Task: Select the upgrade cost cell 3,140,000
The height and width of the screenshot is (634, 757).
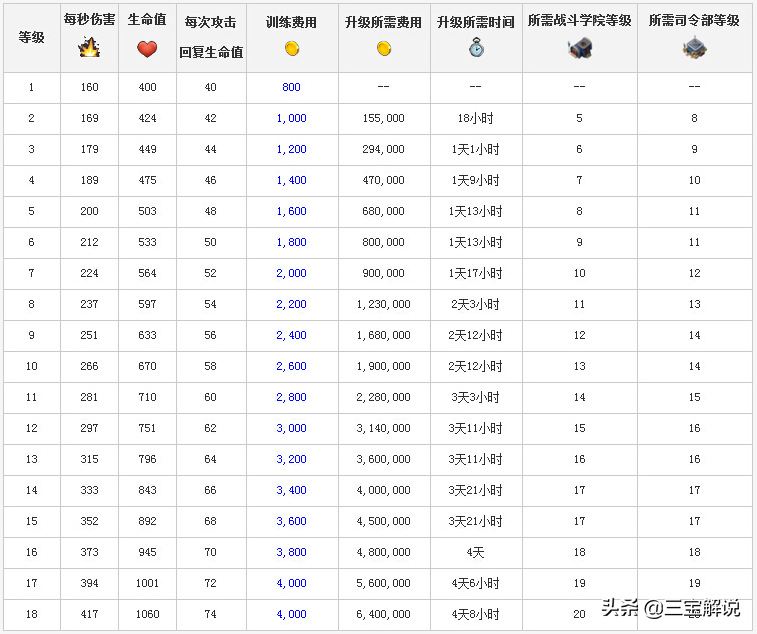Action: (384, 428)
